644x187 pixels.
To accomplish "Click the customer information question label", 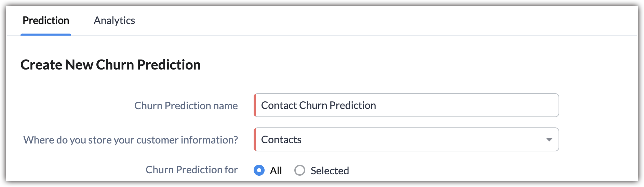I will click(x=131, y=140).
